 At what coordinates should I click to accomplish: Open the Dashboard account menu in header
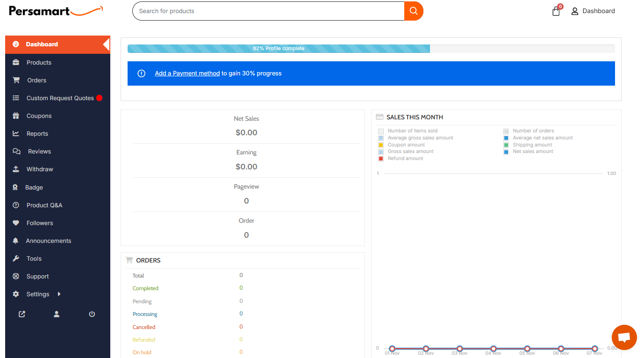point(593,11)
